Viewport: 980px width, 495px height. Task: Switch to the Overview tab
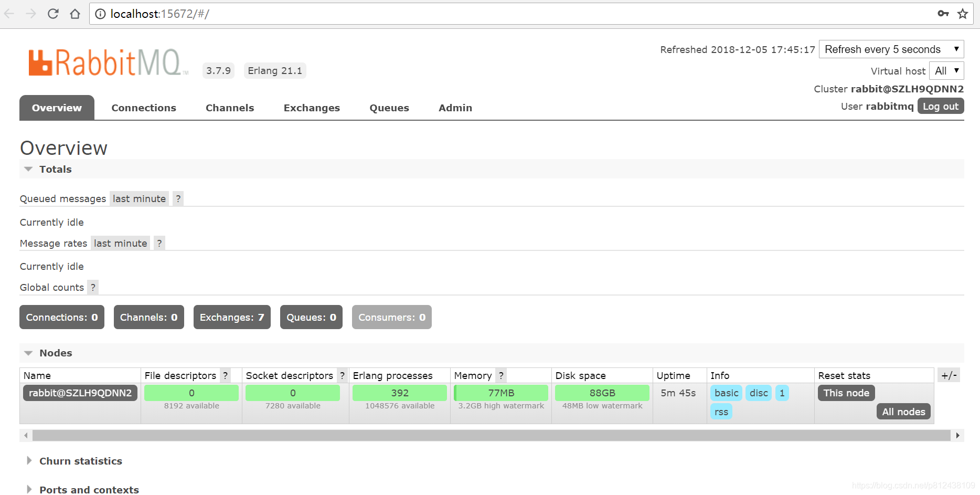[x=57, y=108]
